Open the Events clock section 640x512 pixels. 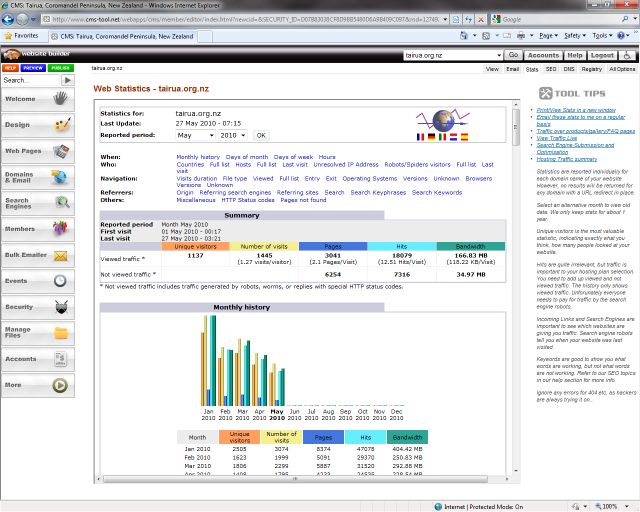pyautogui.click(x=37, y=281)
